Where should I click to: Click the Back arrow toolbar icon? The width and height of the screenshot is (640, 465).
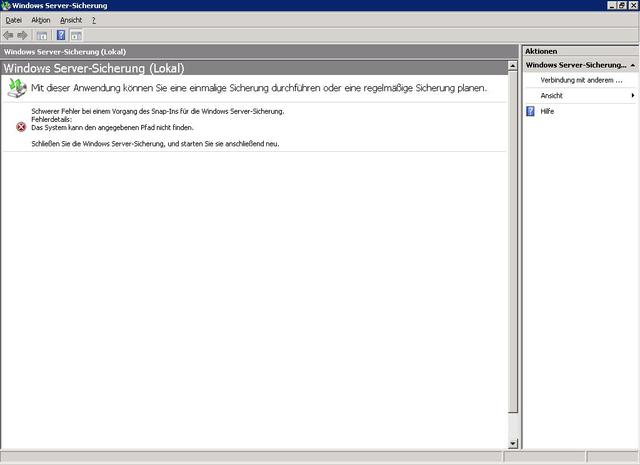8,36
